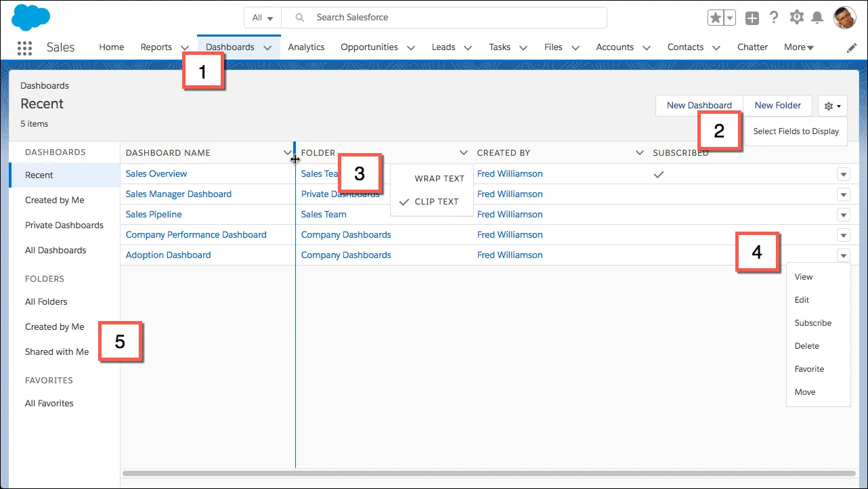Open row actions for Sales Manager Dashboard
868x489 pixels.
[x=843, y=195]
